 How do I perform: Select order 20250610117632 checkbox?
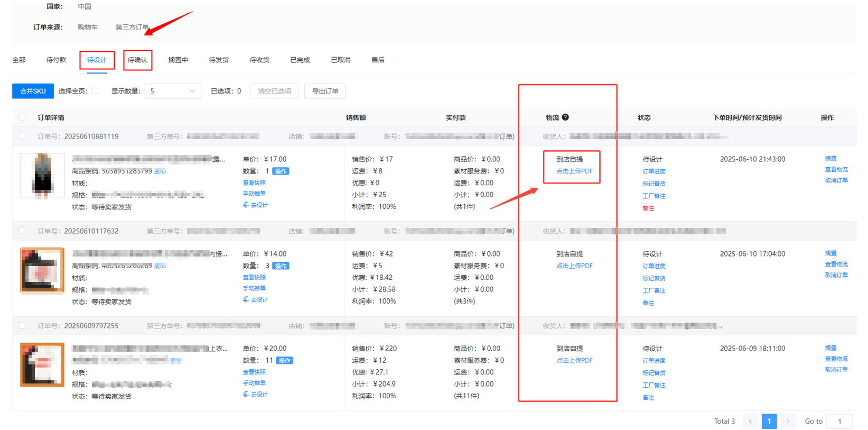point(22,231)
